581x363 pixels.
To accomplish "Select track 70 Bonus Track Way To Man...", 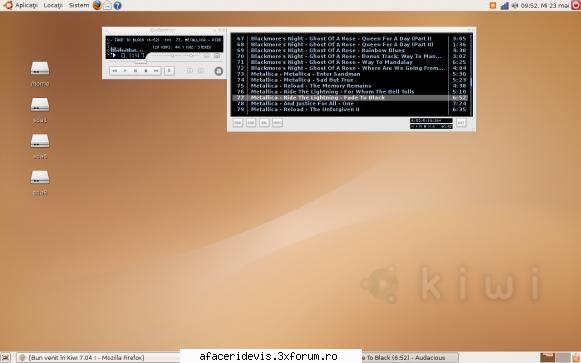I will tap(350, 56).
